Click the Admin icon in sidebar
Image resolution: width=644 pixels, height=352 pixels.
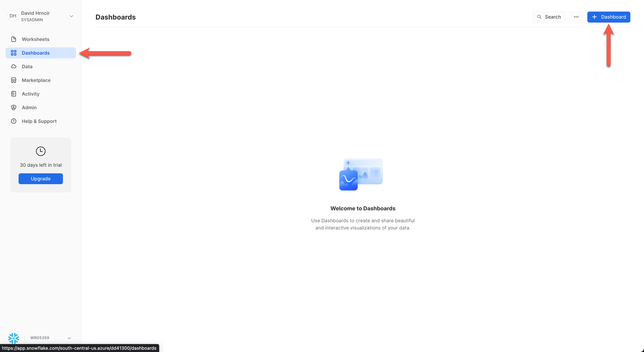tap(13, 107)
